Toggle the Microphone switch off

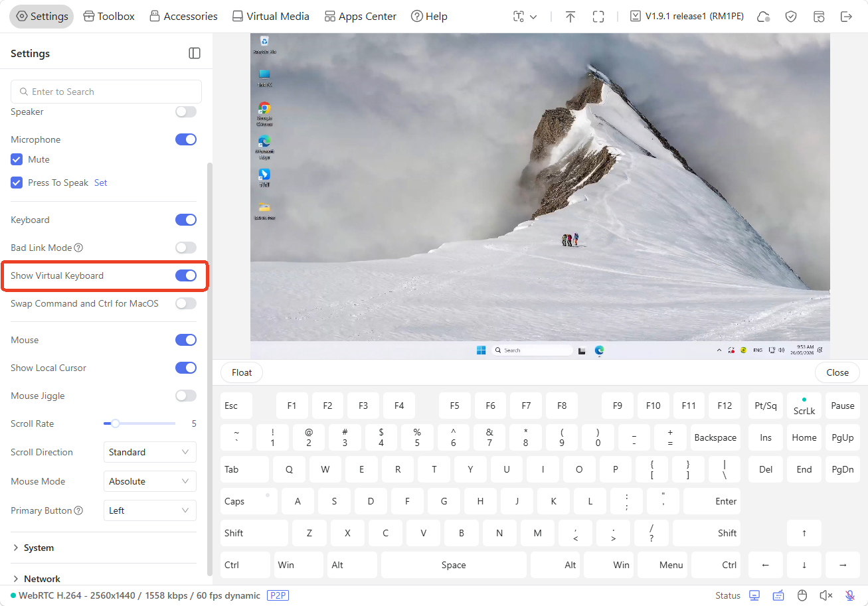[186, 139]
